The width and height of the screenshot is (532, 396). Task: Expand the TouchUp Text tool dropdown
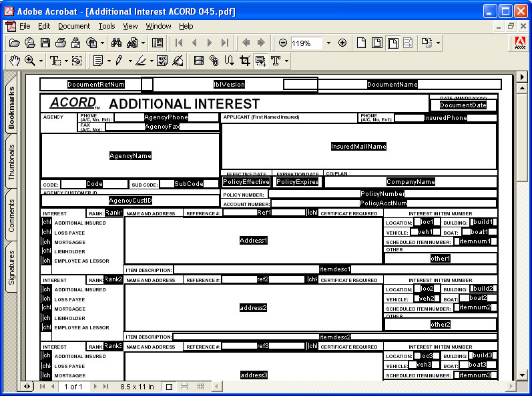point(286,61)
